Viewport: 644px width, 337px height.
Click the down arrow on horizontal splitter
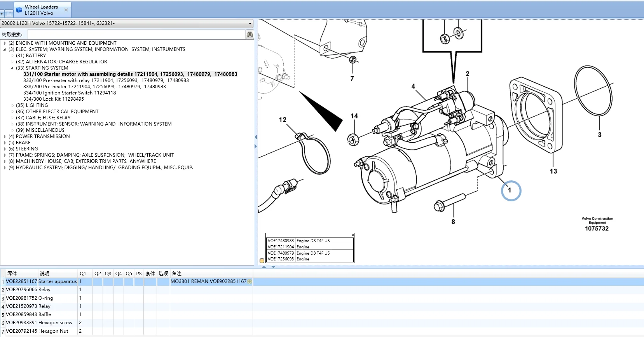point(273,267)
